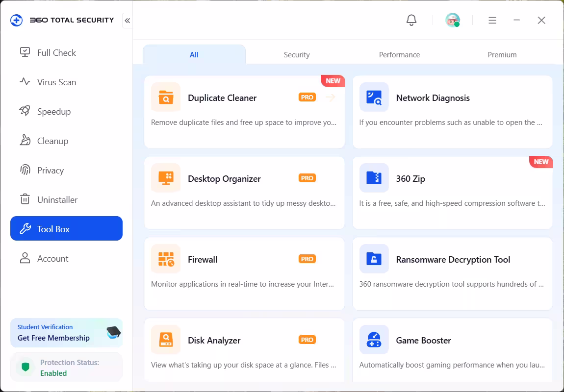564x392 pixels.
Task: Click the 360 Zip icon
Action: (374, 178)
